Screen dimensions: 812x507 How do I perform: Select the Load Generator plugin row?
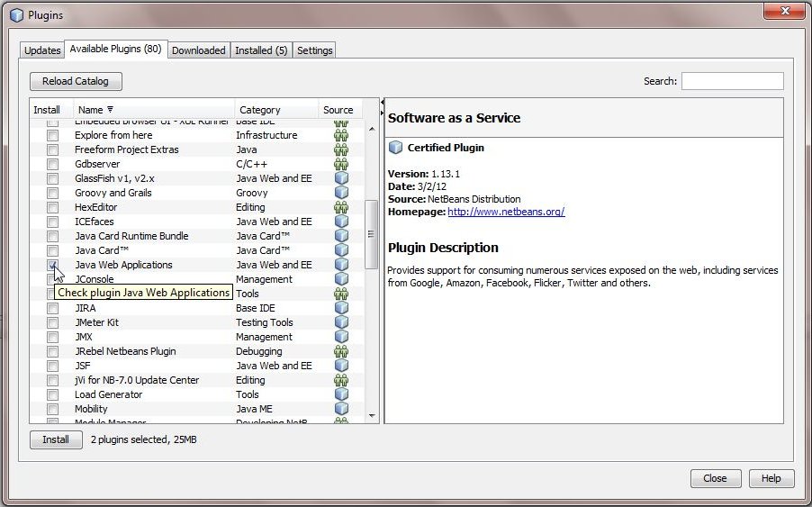tap(197, 394)
